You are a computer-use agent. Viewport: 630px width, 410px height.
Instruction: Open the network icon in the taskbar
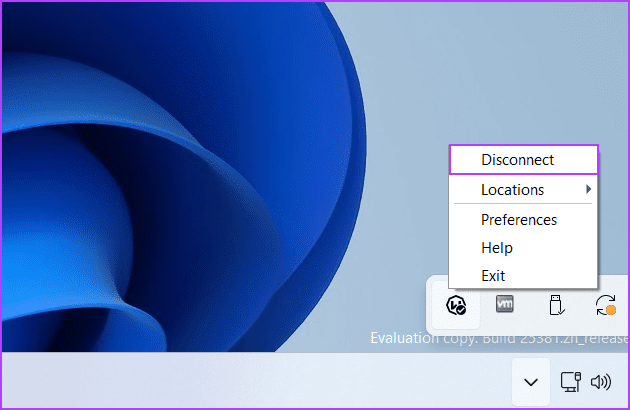[x=571, y=381]
